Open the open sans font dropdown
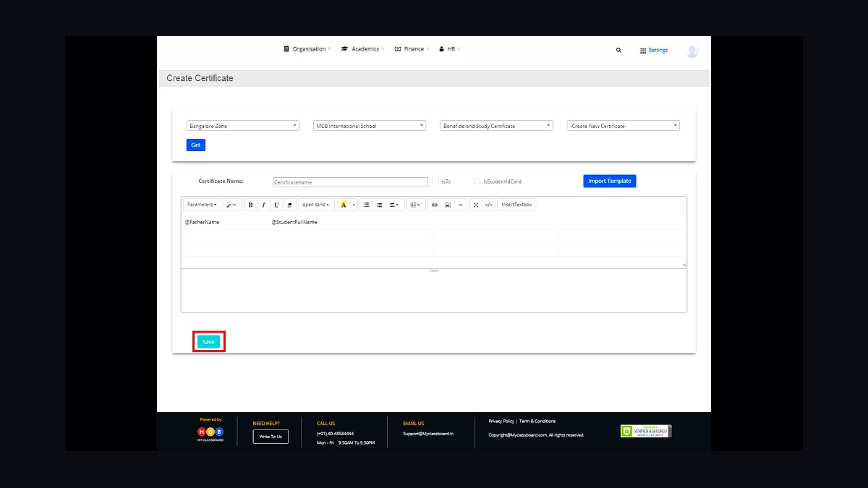Screen dimensions: 868x488 [317, 205]
